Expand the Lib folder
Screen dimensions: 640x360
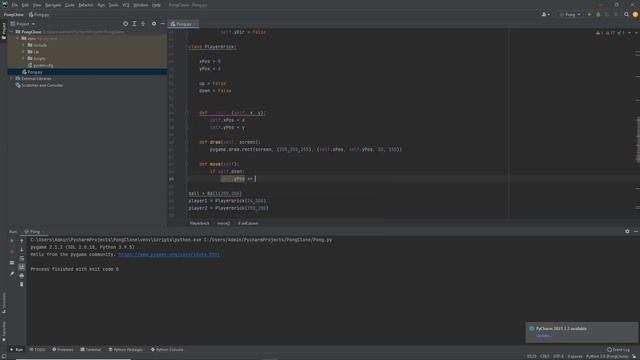click(x=23, y=52)
